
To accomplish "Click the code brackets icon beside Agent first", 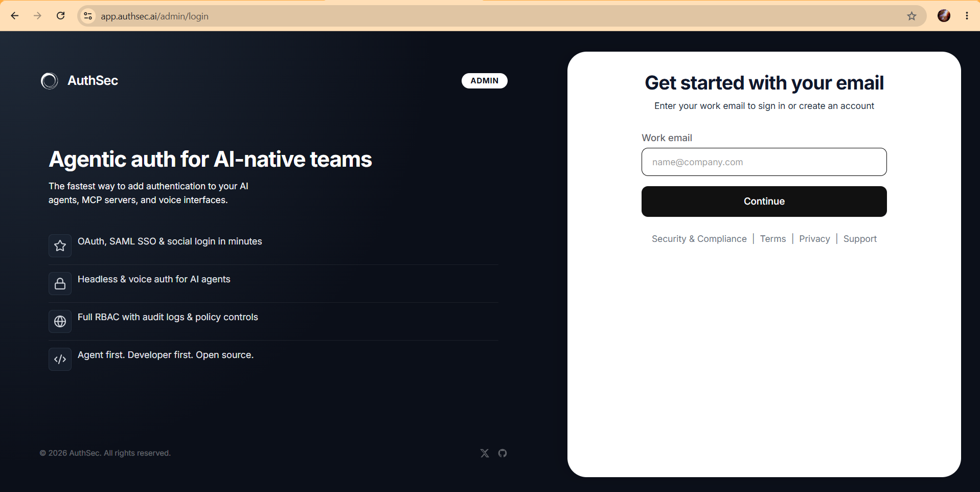I will [60, 359].
